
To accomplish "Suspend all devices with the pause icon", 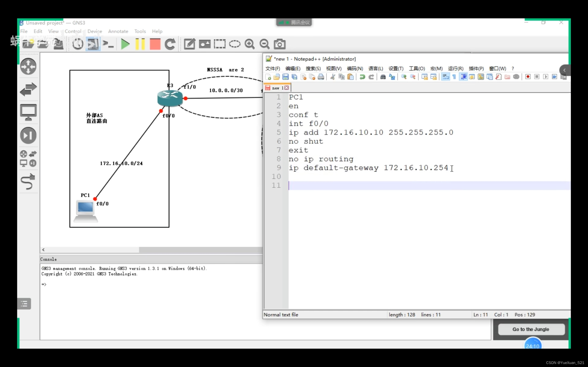I will tap(140, 44).
